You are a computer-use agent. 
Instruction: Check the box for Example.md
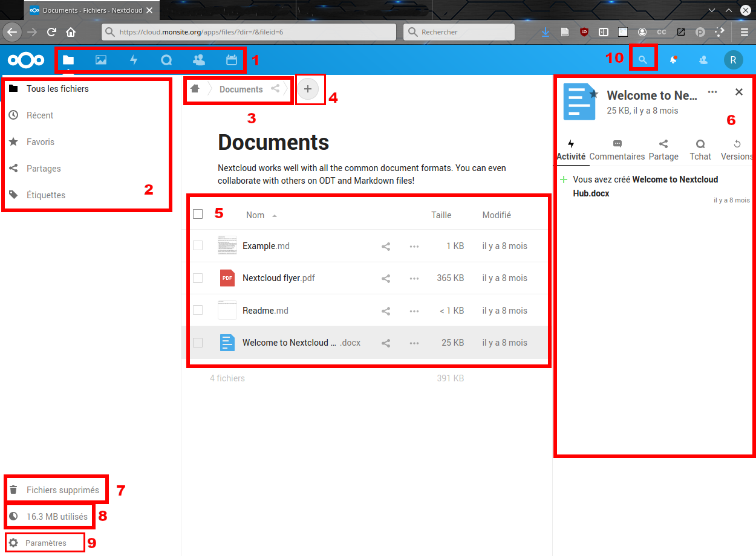(198, 246)
